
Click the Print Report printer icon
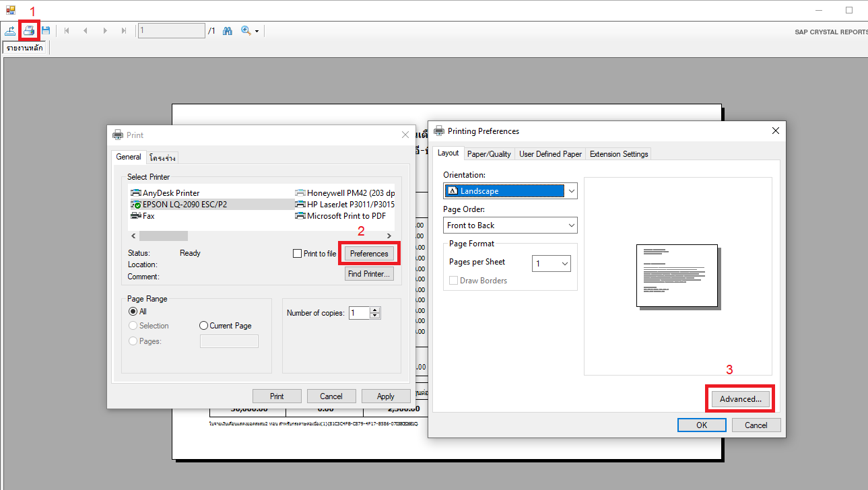[x=29, y=31]
